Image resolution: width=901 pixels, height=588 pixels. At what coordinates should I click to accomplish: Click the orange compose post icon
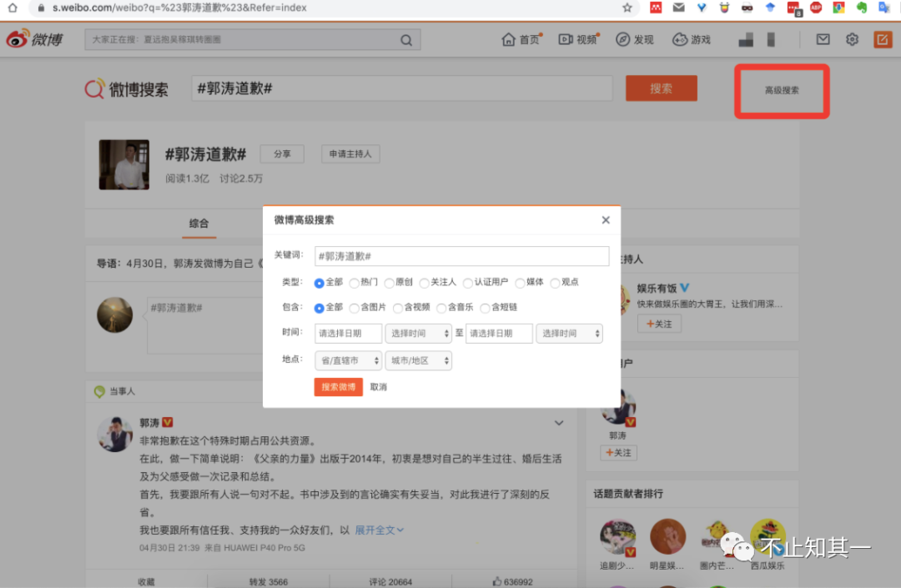tap(883, 39)
